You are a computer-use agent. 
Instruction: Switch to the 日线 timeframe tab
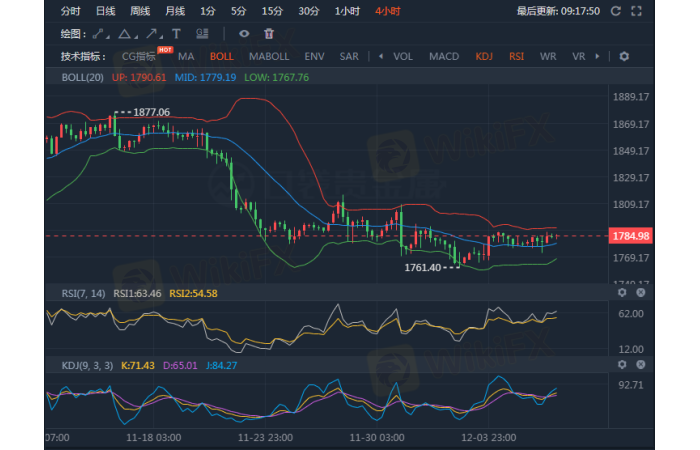pyautogui.click(x=105, y=11)
